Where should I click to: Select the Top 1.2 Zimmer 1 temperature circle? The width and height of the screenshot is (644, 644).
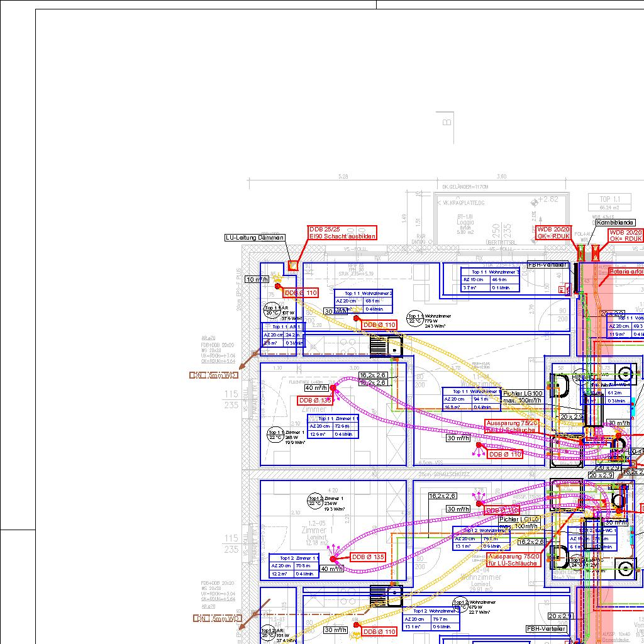[x=315, y=501]
